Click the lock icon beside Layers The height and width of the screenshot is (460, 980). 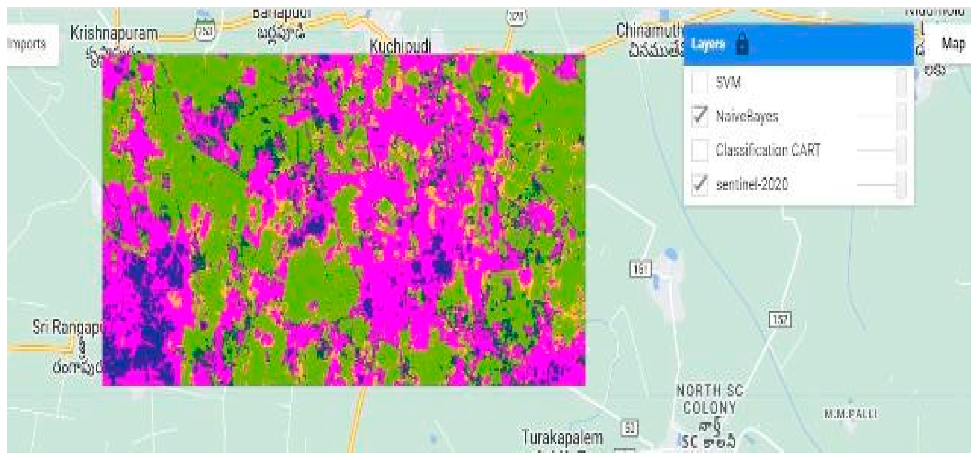pos(742,44)
